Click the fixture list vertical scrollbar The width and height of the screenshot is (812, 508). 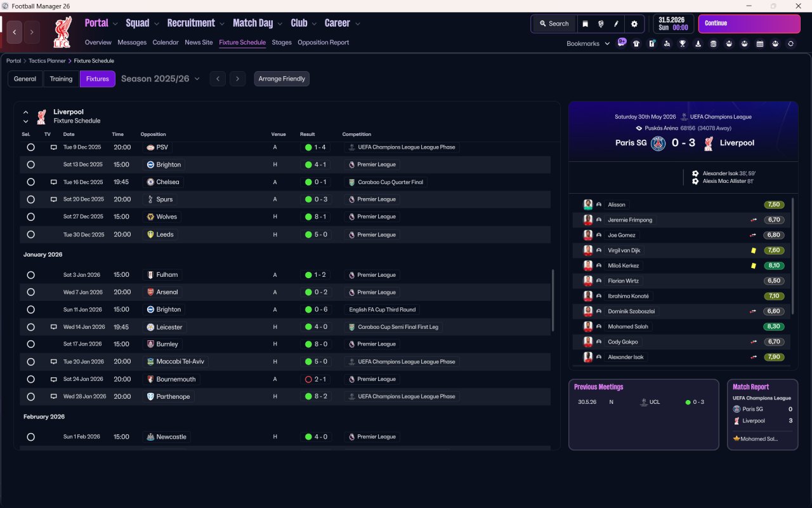click(553, 300)
